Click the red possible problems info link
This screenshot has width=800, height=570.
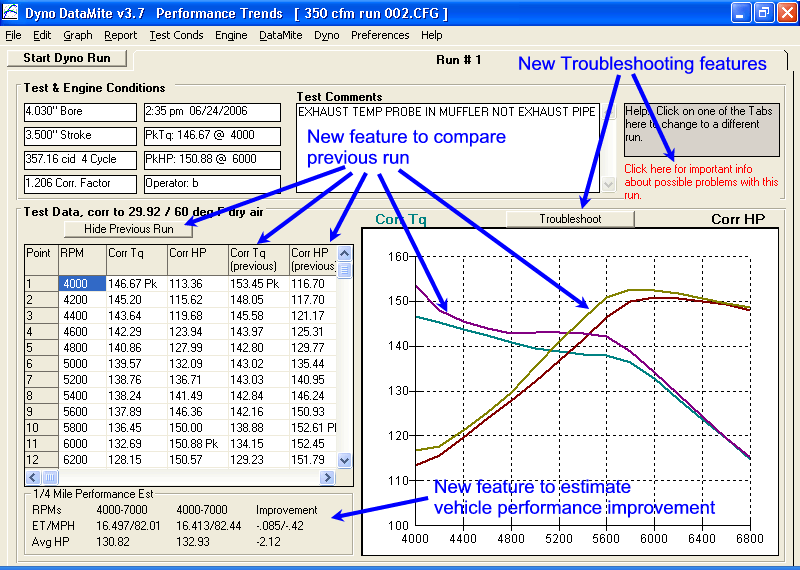(x=701, y=182)
